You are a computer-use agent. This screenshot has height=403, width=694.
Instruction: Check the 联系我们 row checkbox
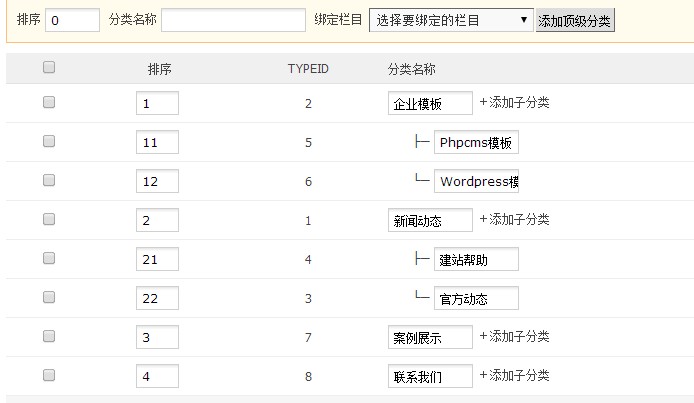point(49,375)
